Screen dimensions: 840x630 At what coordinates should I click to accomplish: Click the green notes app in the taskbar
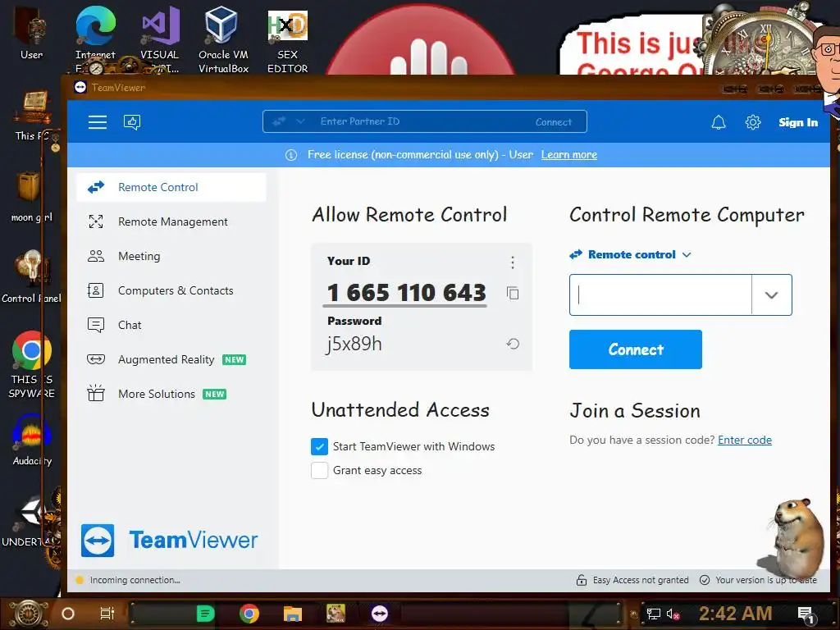point(206,614)
